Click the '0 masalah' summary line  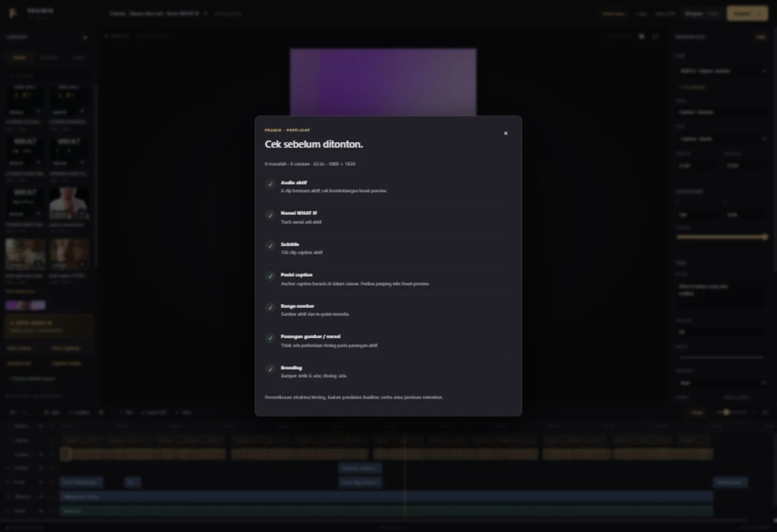310,164
